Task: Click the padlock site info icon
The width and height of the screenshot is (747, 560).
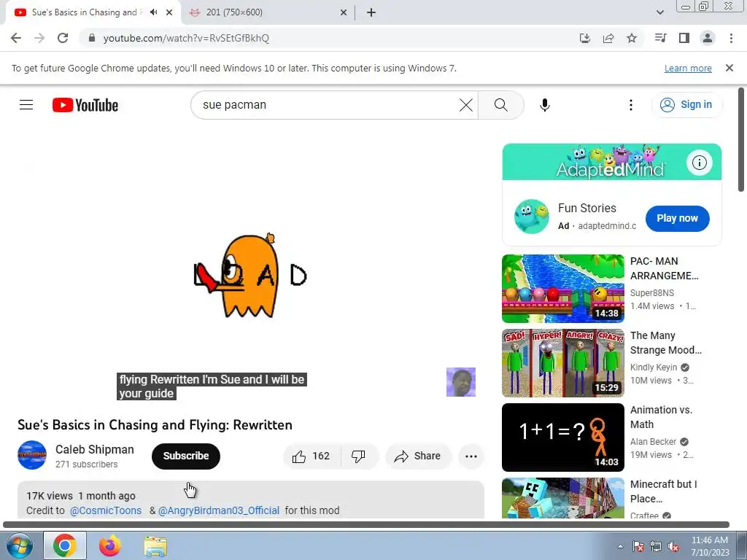Action: click(x=92, y=38)
